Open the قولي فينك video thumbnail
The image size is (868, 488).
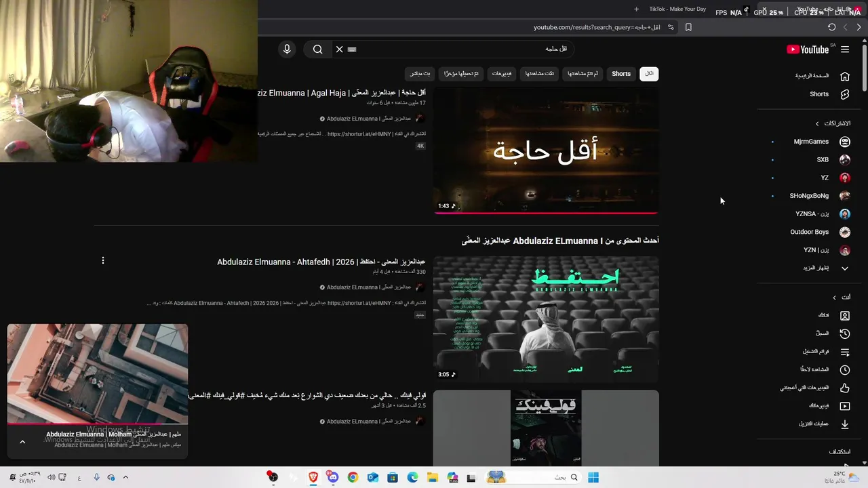pos(546,428)
